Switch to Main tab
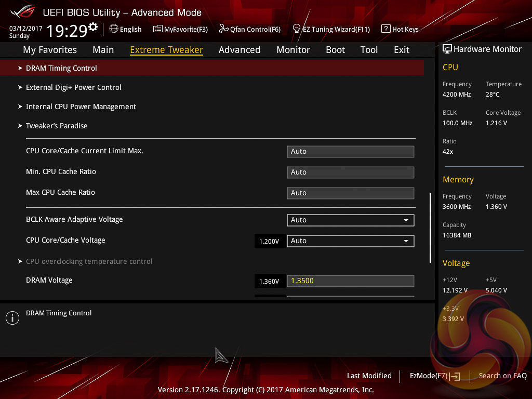The width and height of the screenshot is (532, 399). (103, 50)
